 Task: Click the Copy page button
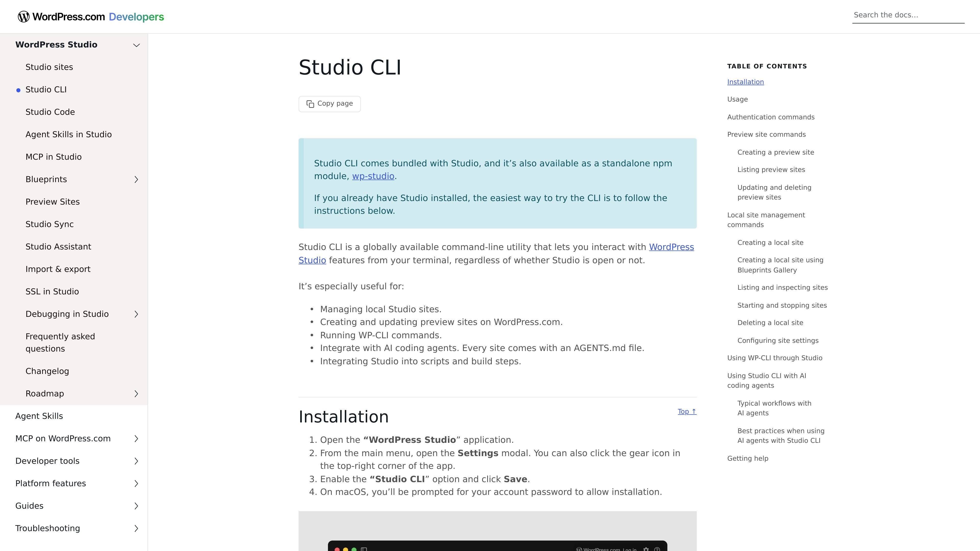(329, 104)
